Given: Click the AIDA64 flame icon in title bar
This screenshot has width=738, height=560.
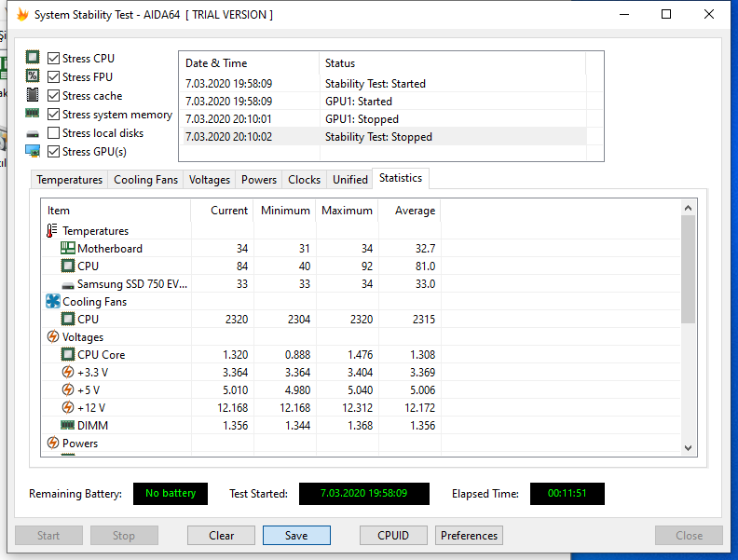Looking at the screenshot, I should click(22, 14).
